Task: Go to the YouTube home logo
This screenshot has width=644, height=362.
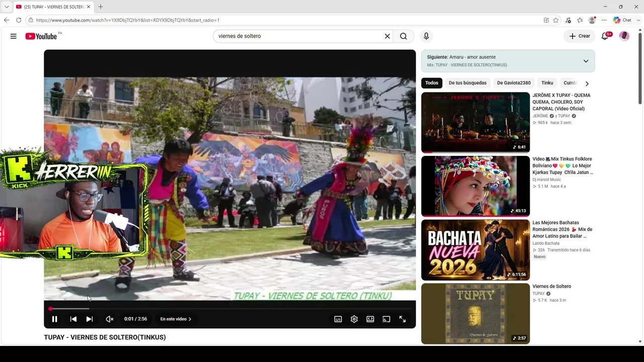Action: click(x=41, y=36)
